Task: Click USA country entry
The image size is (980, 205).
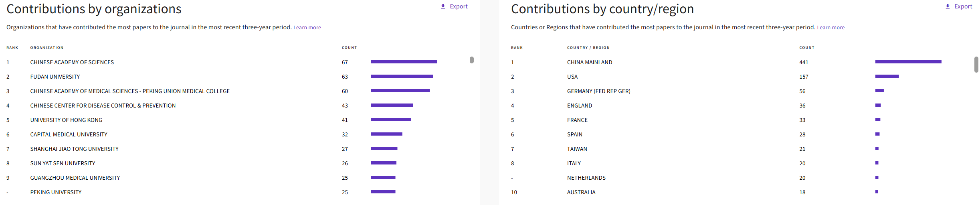Action: (572, 77)
